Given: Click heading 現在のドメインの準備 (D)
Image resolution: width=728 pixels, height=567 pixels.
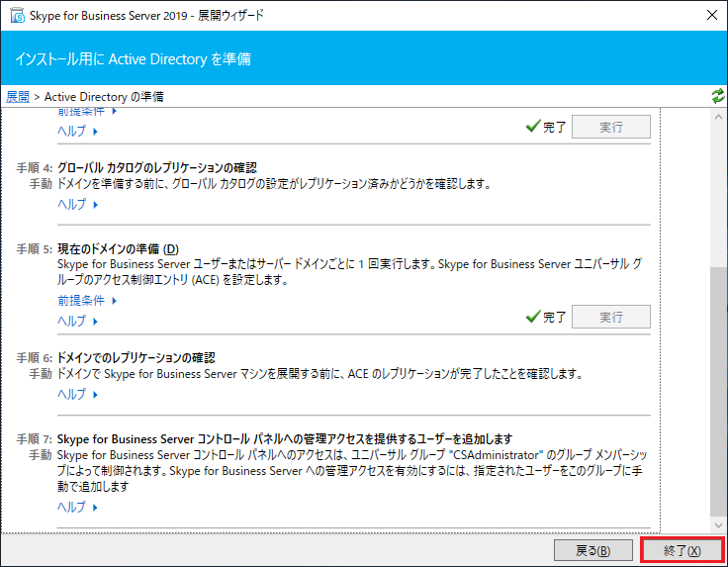Looking at the screenshot, I should (118, 249).
